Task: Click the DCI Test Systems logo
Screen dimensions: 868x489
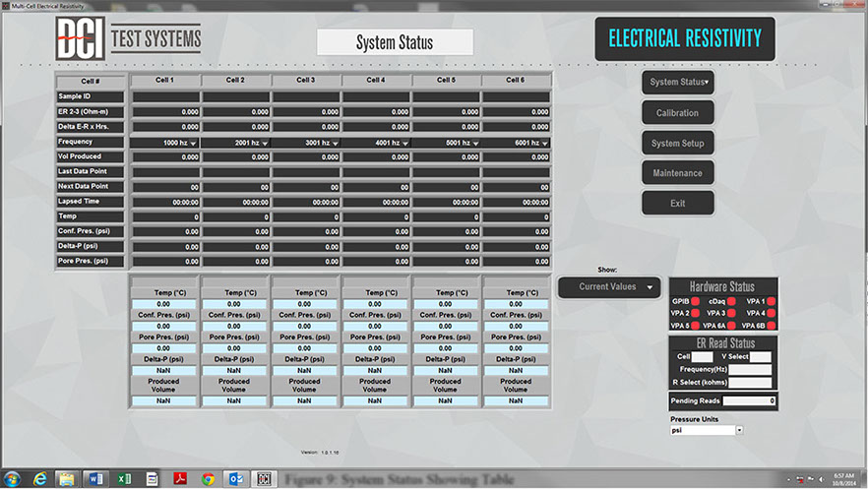Action: pos(128,39)
